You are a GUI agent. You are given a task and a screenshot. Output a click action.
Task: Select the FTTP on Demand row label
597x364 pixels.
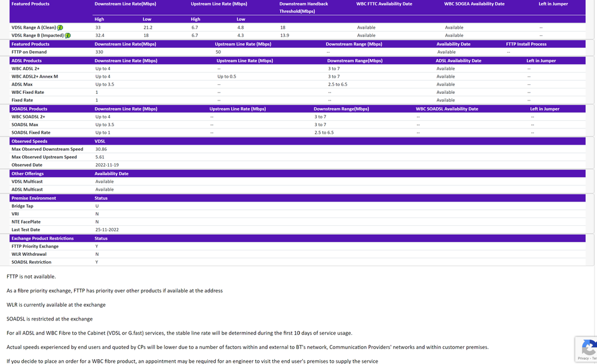[29, 52]
